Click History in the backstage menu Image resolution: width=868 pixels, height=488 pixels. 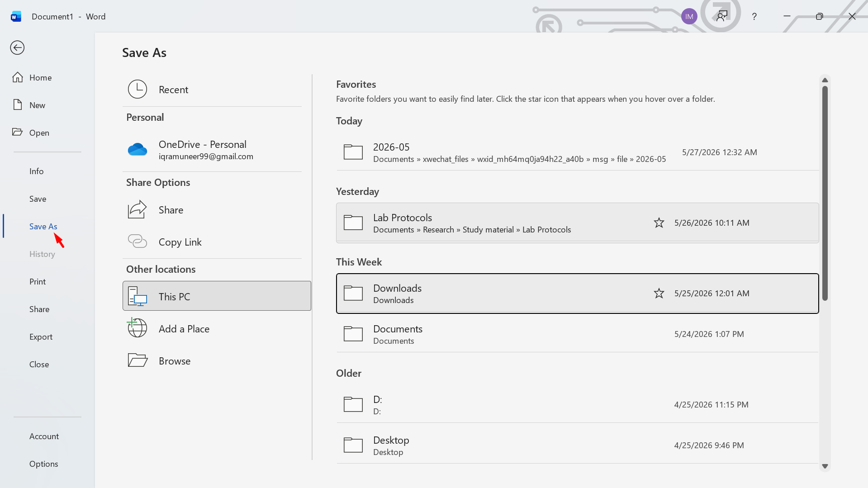[x=43, y=254]
